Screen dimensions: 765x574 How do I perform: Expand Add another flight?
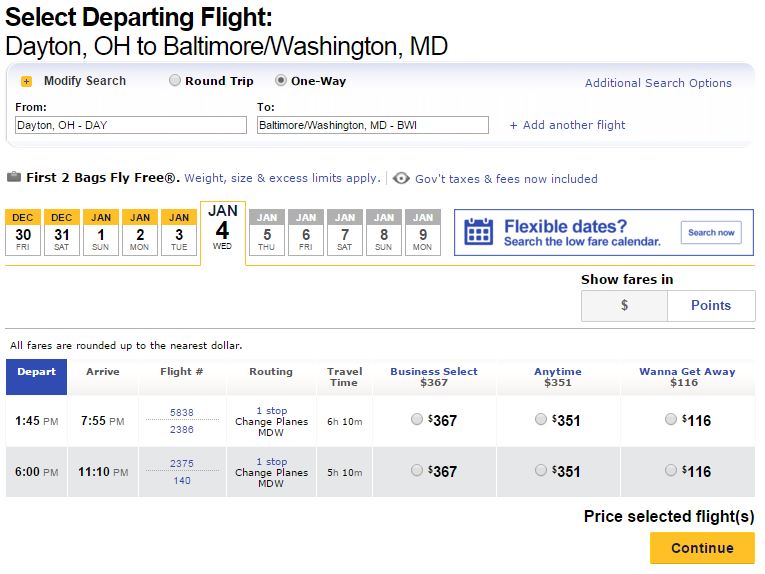tap(567, 125)
